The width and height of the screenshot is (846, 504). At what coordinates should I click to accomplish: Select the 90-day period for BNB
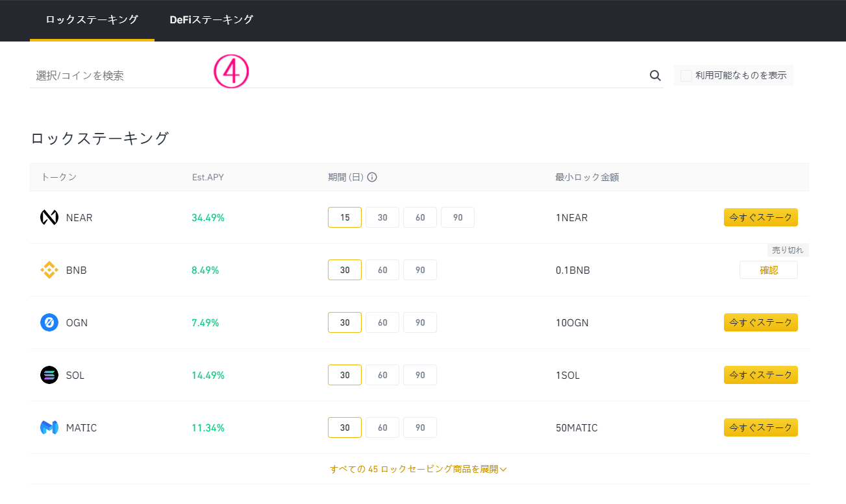click(420, 270)
